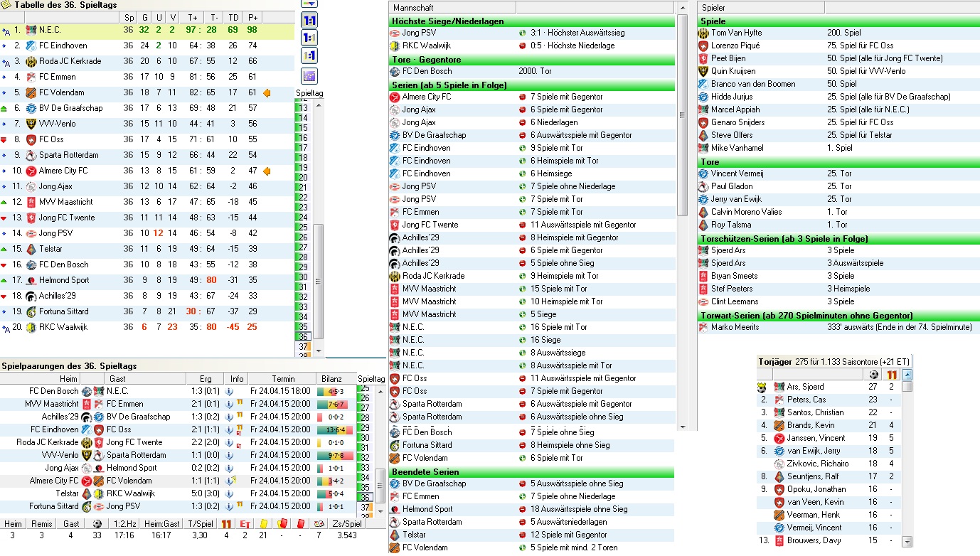
Task: Click the 'Zs/Spiel' header in the match statistics bar
Action: [x=347, y=524]
